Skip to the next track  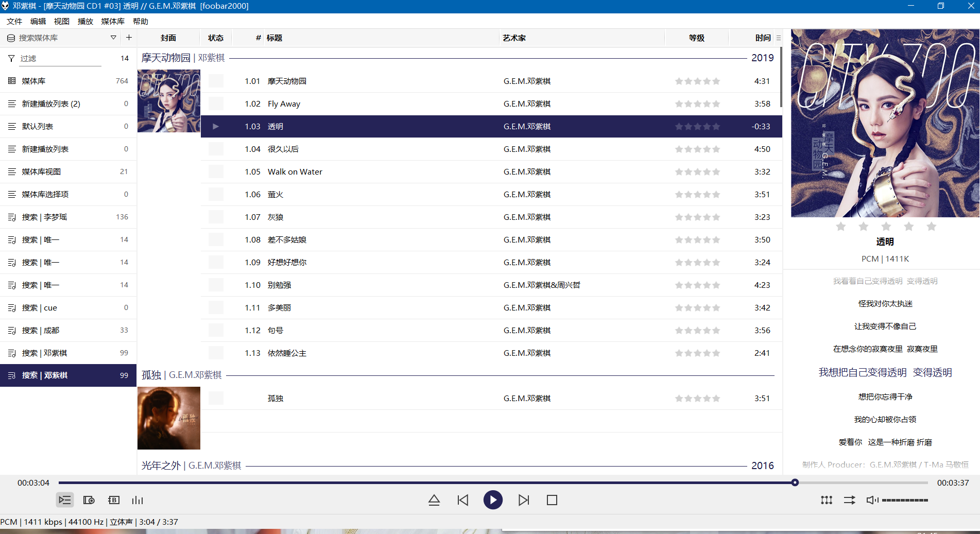tap(524, 500)
